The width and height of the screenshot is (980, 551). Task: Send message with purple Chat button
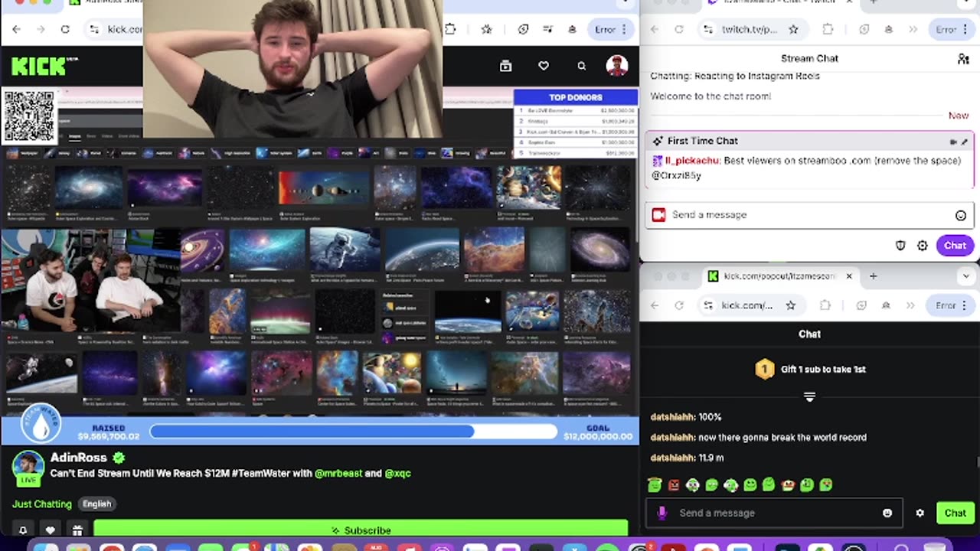click(x=955, y=246)
